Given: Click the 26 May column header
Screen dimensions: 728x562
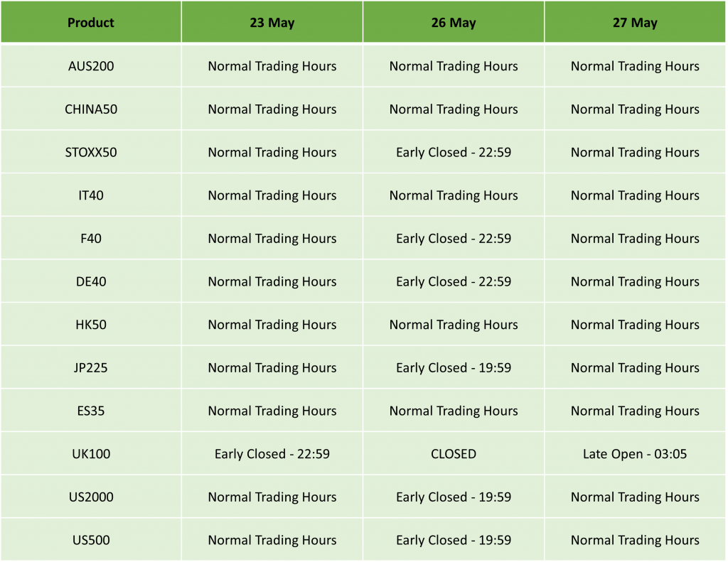Looking at the screenshot, I should click(x=454, y=23).
